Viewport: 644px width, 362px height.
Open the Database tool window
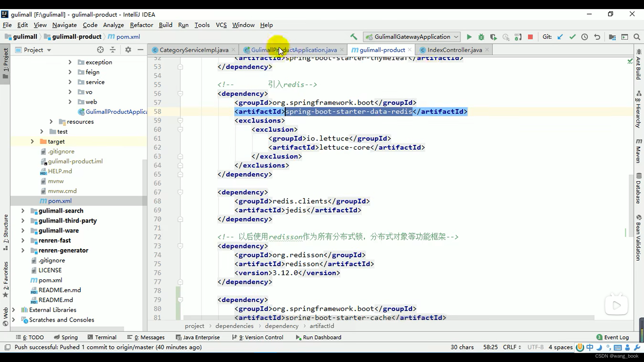click(x=639, y=188)
